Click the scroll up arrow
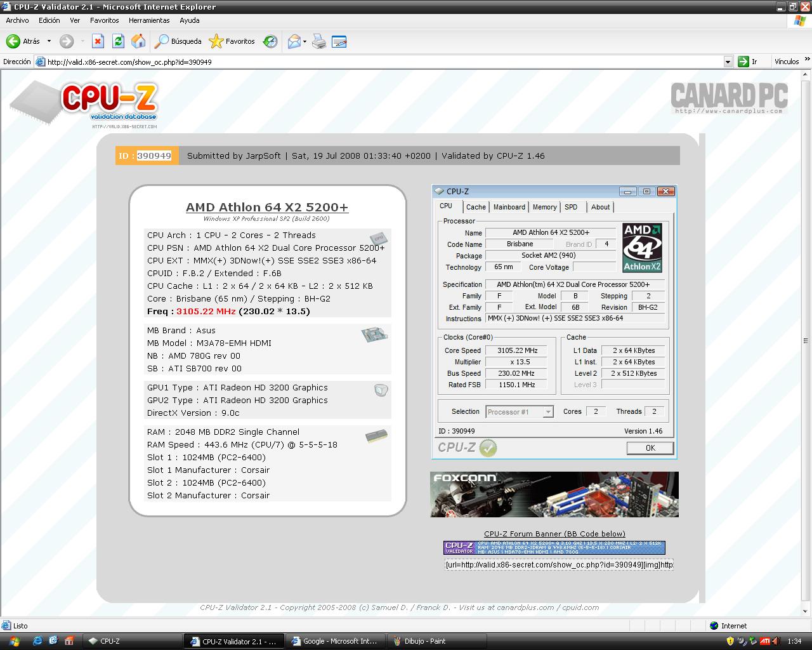 (806, 75)
